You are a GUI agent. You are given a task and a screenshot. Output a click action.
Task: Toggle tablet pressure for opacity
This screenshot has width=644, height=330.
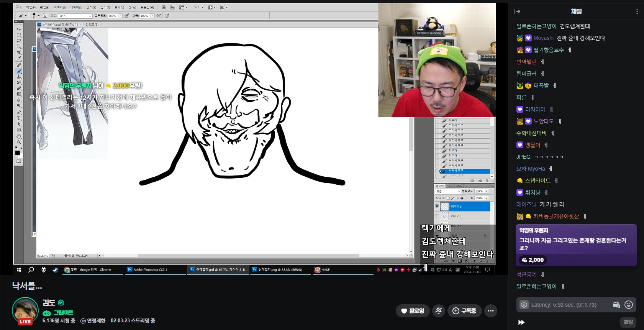pos(127,16)
